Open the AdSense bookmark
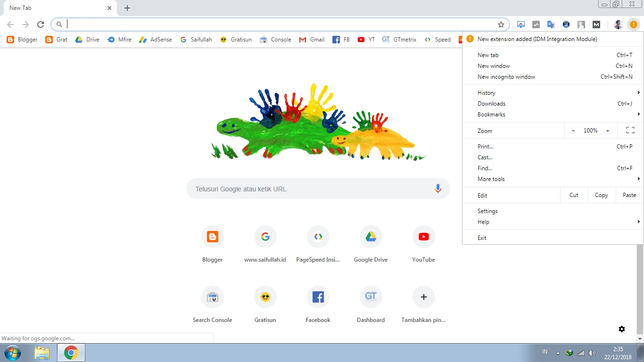 (155, 40)
